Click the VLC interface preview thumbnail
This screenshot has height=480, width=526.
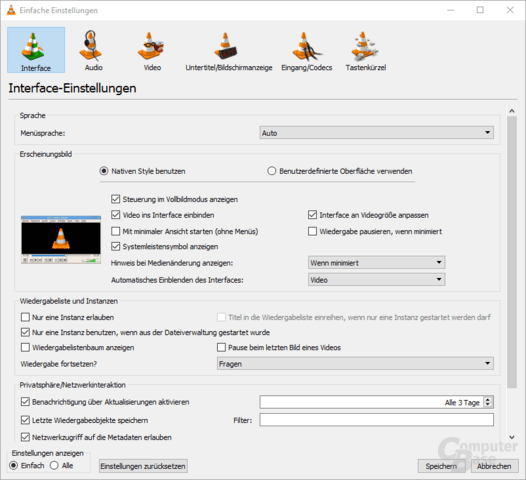(61, 239)
